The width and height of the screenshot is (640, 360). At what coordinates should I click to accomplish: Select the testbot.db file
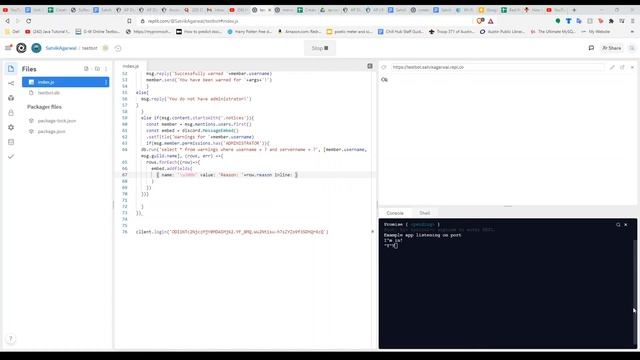[x=49, y=93]
